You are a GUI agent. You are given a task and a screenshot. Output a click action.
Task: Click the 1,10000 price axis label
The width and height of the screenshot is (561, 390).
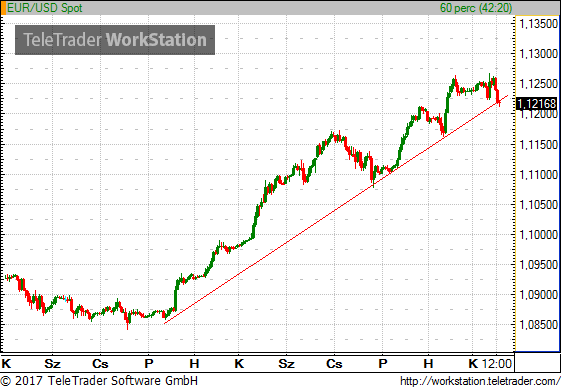(x=538, y=235)
